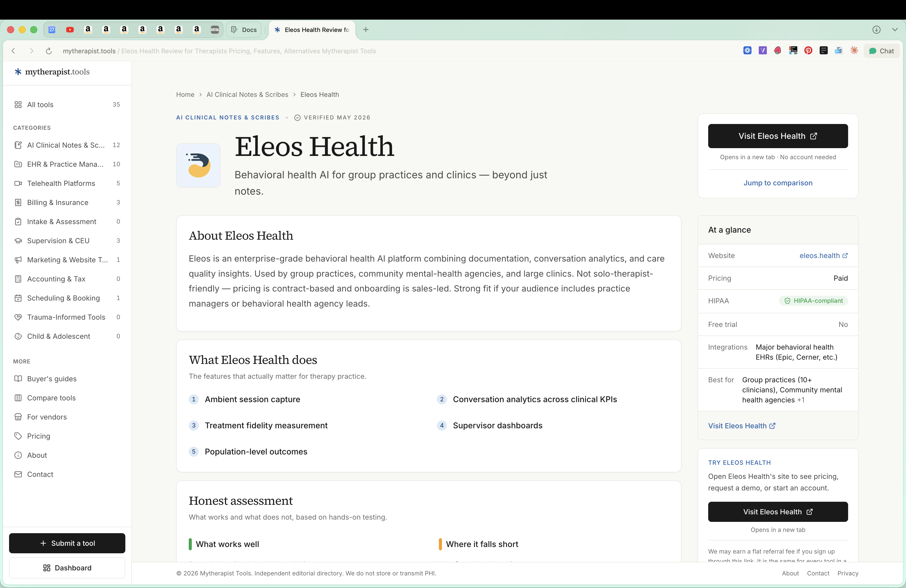
Task: Click the document voice transcription extension icon
Action: point(839,51)
